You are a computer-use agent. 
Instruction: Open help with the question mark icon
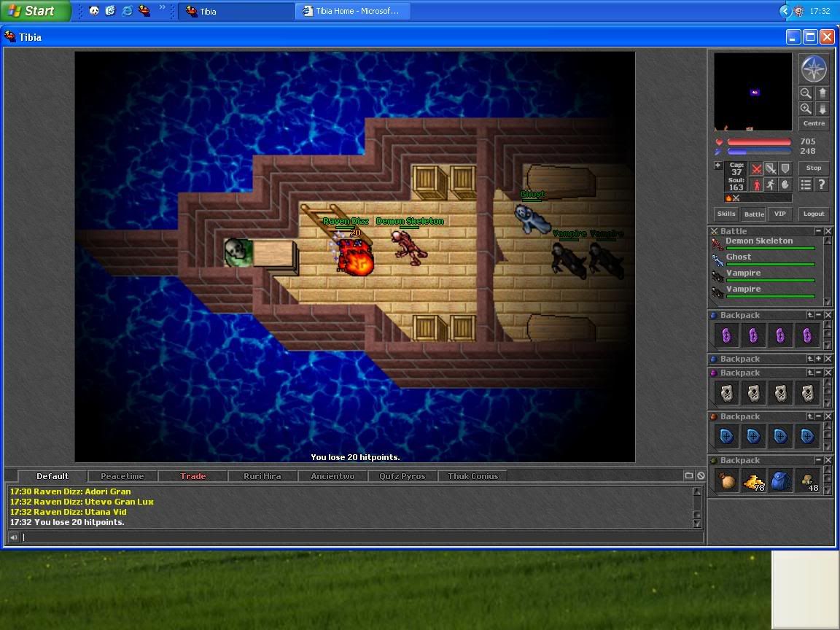(822, 184)
